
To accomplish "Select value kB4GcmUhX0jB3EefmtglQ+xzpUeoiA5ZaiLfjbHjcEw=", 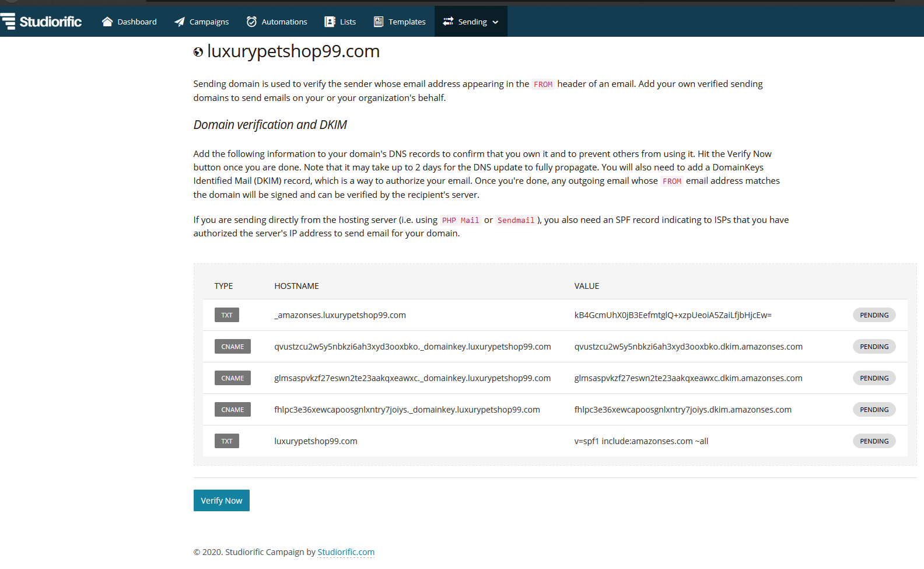I will [x=673, y=315].
